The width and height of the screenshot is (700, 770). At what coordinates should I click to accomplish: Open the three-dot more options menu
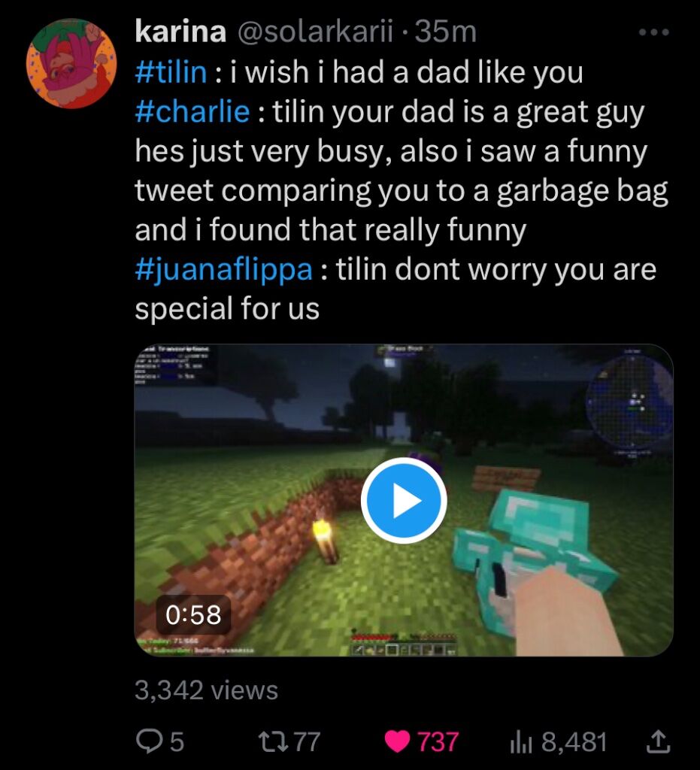click(654, 32)
